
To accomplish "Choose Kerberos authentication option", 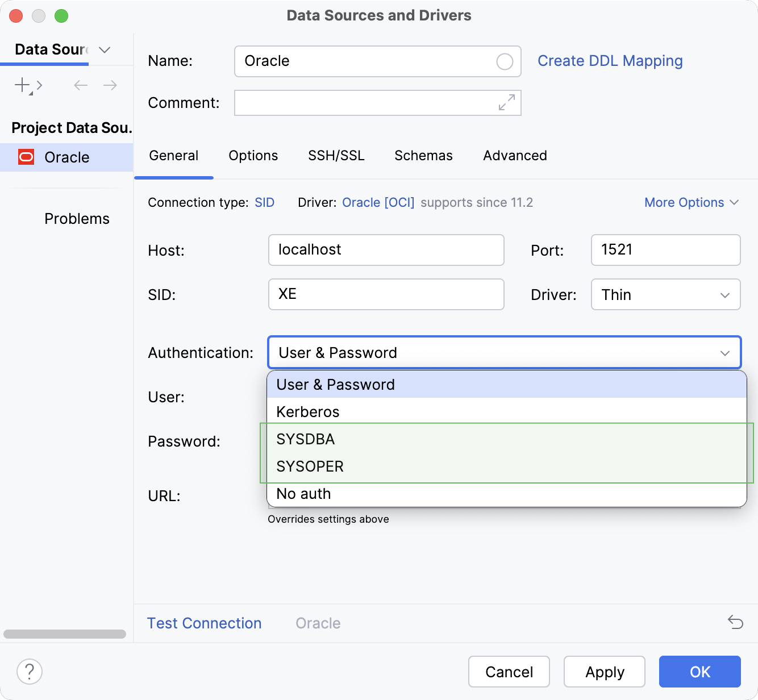I will tap(506, 412).
